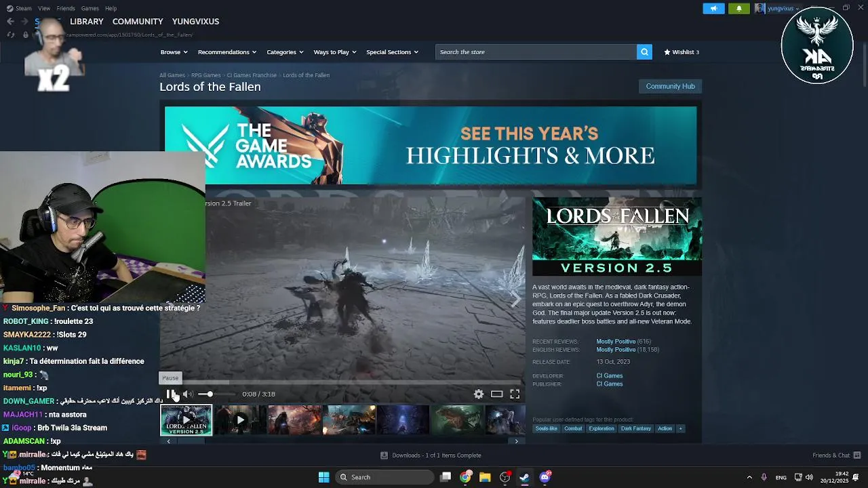Open the Friends menu

pyautogui.click(x=66, y=8)
